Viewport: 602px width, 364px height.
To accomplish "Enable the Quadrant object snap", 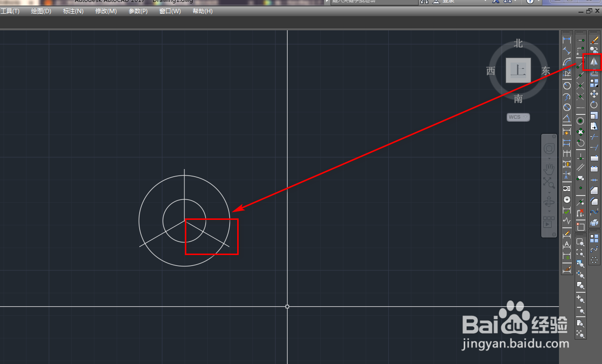I will pyautogui.click(x=580, y=132).
